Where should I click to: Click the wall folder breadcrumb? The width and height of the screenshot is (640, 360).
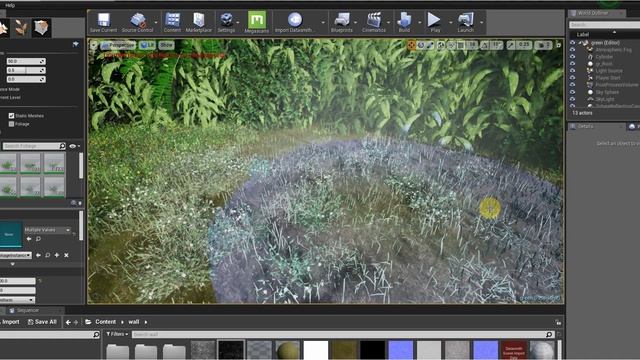(x=134, y=322)
